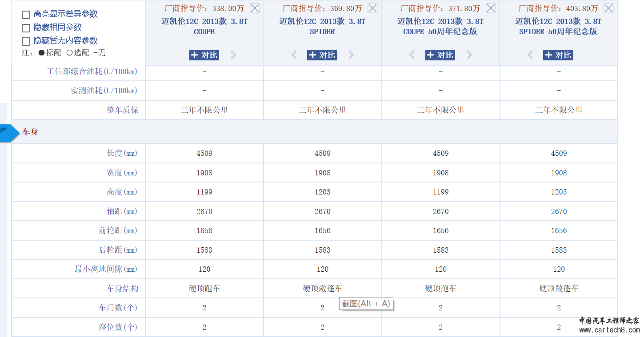
Task: Remove the SPIDER 50周年纪念版 column
Action: point(608,8)
